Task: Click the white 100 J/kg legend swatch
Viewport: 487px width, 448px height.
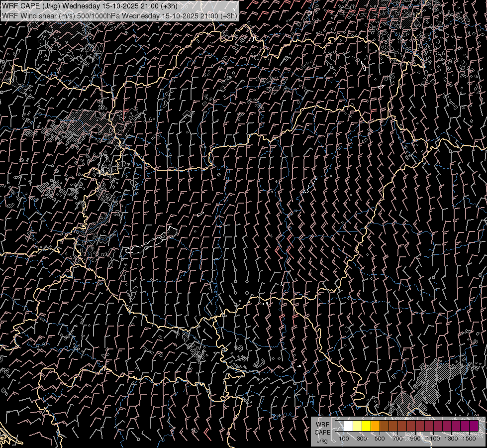Action: click(x=349, y=426)
